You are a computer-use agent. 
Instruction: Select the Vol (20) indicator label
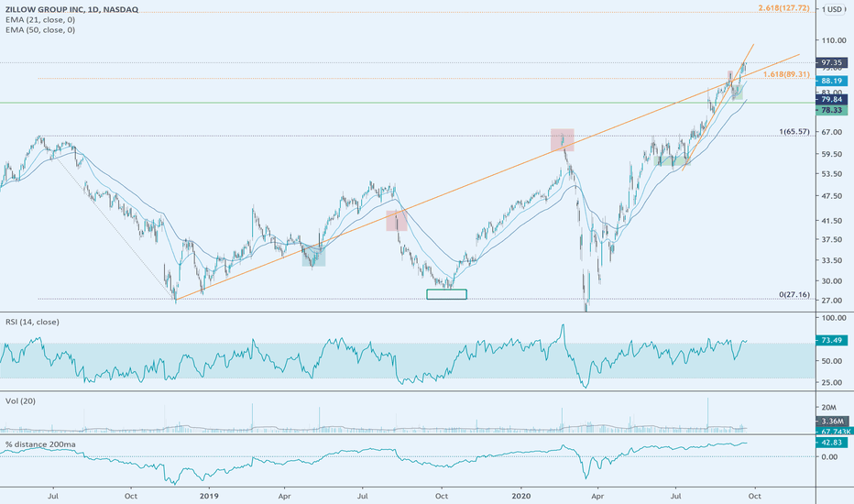[x=20, y=401]
